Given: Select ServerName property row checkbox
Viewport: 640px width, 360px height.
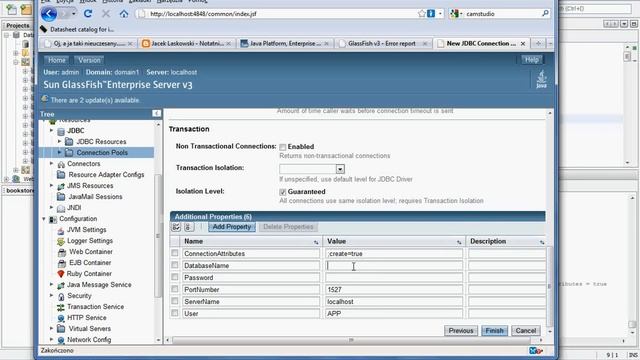Looking at the screenshot, I should pos(175,301).
